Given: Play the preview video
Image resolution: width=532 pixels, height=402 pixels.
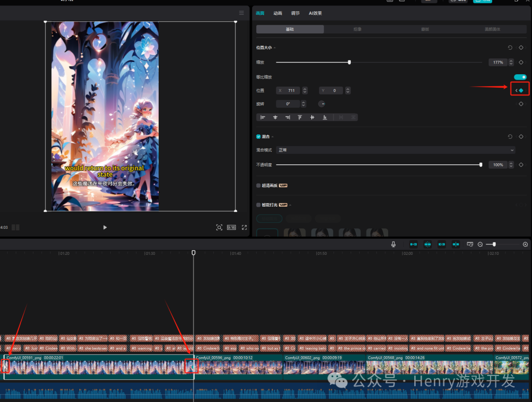Looking at the screenshot, I should click(105, 227).
